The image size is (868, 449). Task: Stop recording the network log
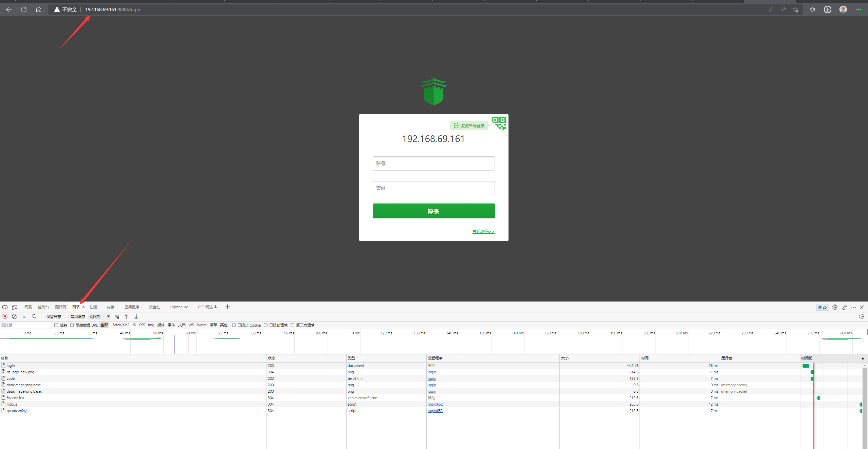point(5,316)
